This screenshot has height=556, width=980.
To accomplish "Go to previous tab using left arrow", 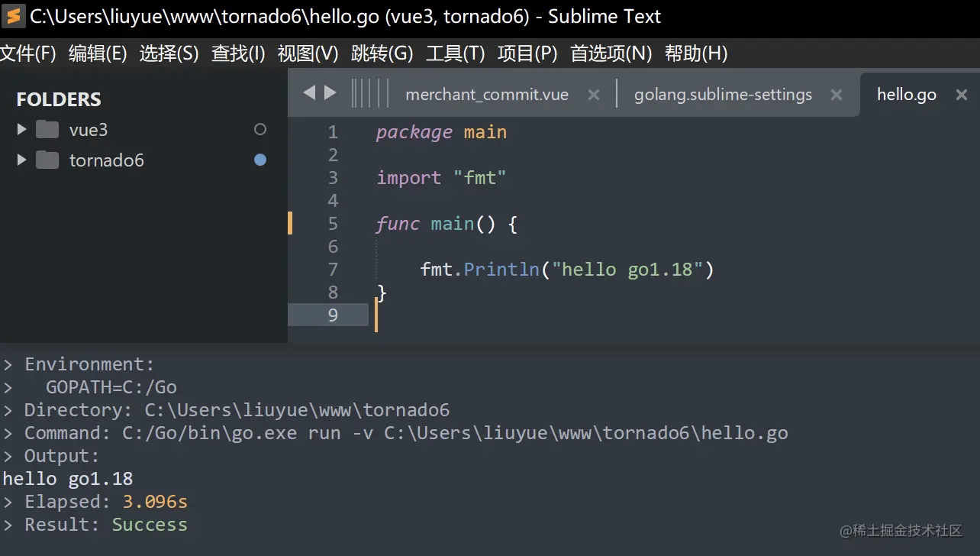I will pyautogui.click(x=308, y=93).
